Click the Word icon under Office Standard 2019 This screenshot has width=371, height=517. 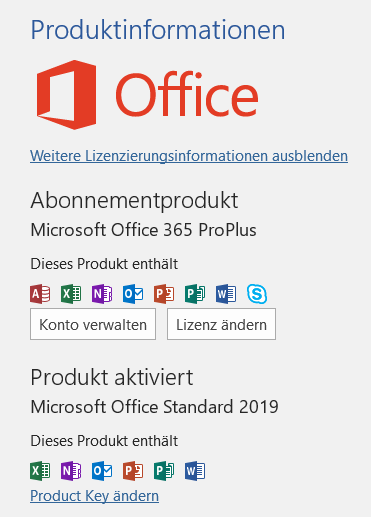195,471
